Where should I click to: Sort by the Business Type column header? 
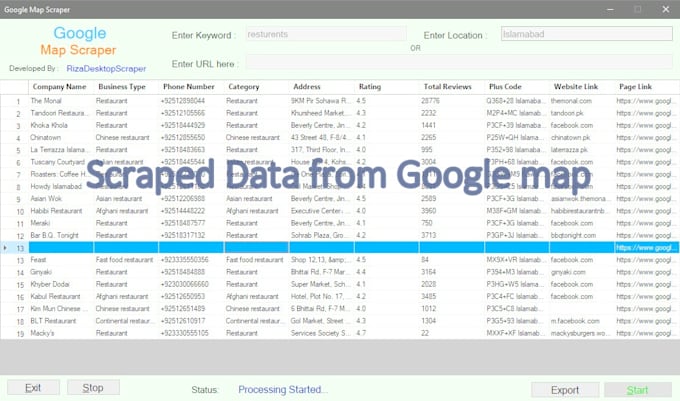[x=126, y=87]
